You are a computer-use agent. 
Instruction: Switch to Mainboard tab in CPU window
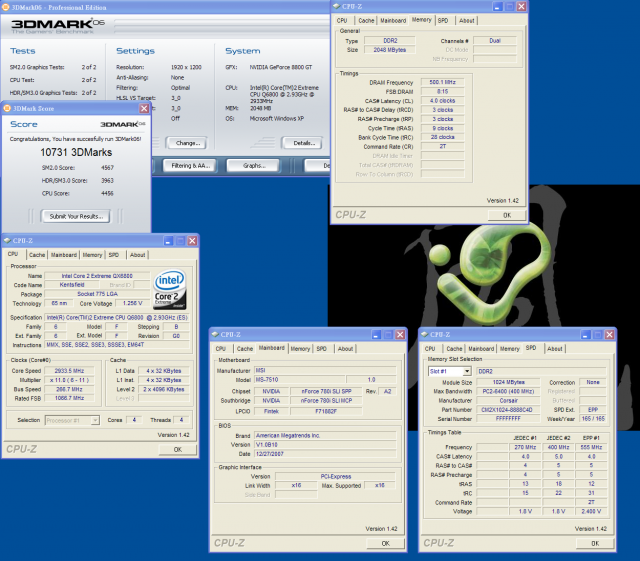click(x=64, y=255)
